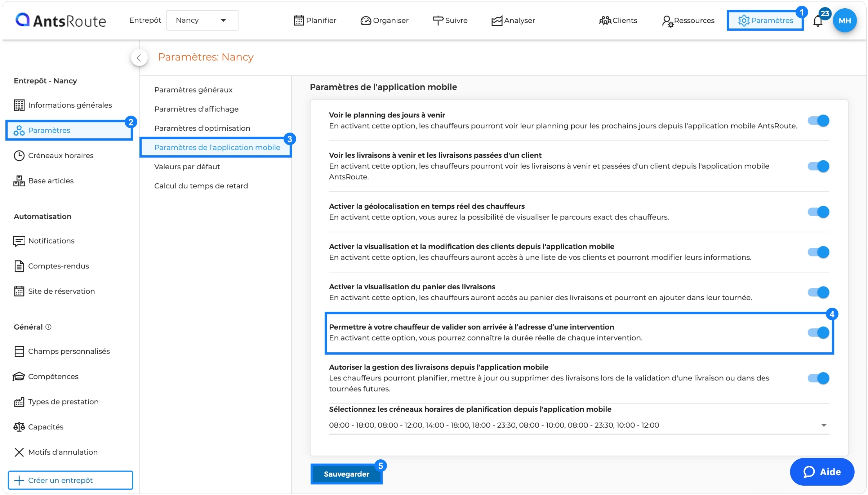
Task: Click the MH user avatar
Action: click(844, 21)
